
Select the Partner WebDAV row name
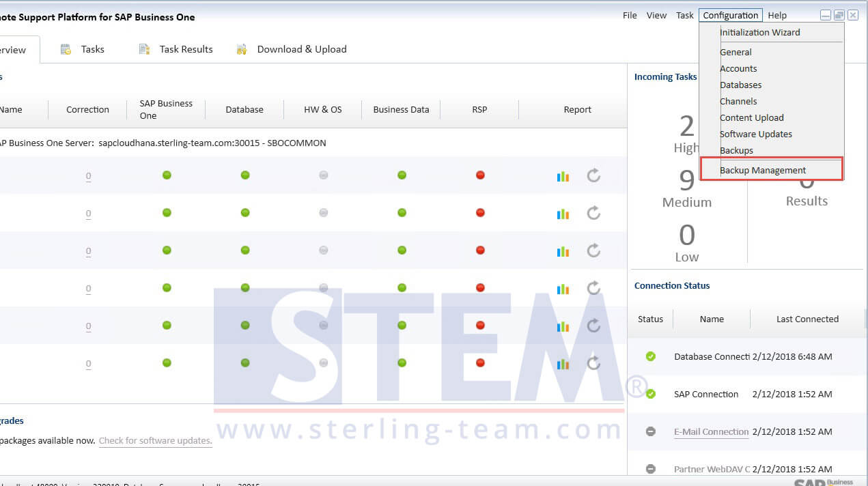point(712,469)
